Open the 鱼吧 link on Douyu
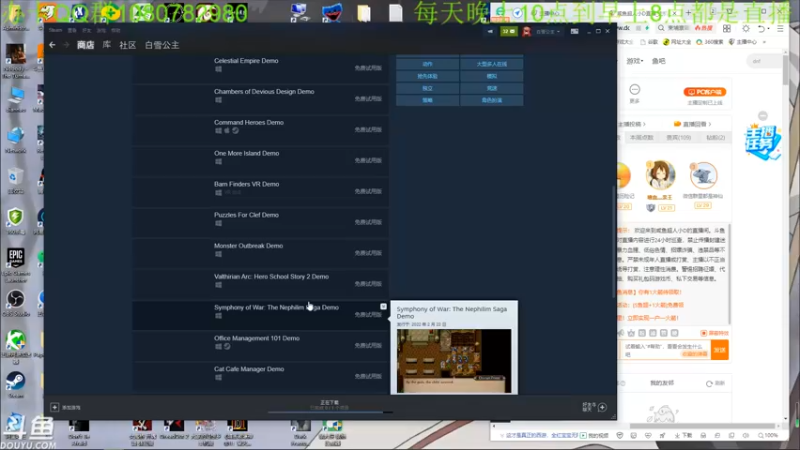Image resolution: width=800 pixels, height=450 pixels. click(x=659, y=61)
